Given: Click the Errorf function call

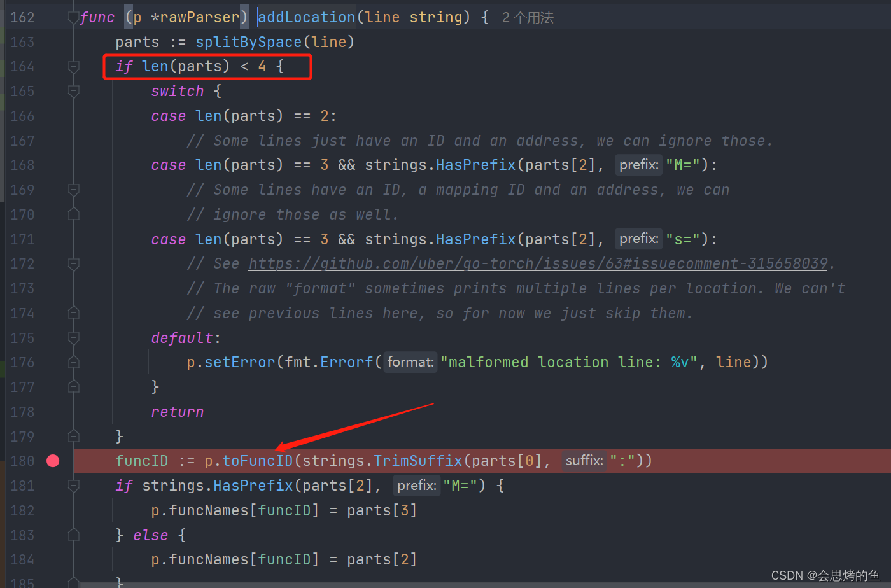Looking at the screenshot, I should coord(347,362).
